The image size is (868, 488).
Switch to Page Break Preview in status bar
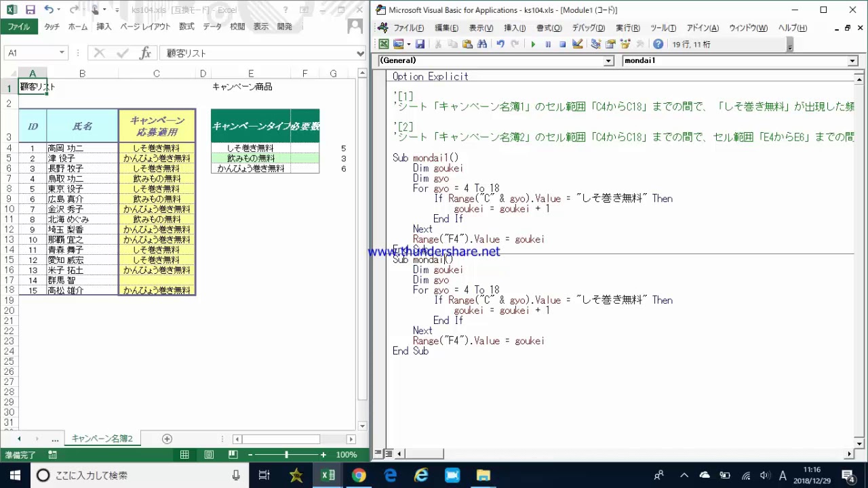[233, 455]
